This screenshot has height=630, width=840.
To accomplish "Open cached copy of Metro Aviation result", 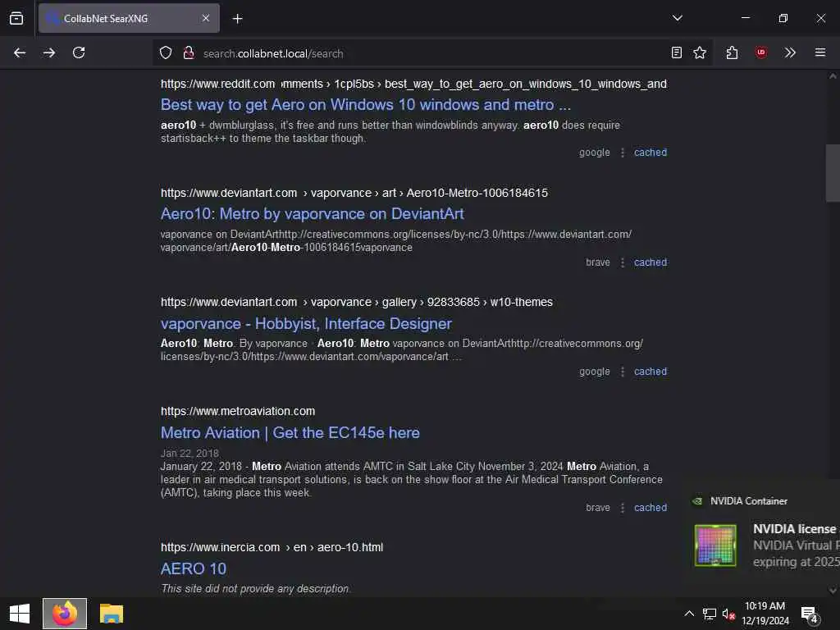I will click(x=651, y=507).
